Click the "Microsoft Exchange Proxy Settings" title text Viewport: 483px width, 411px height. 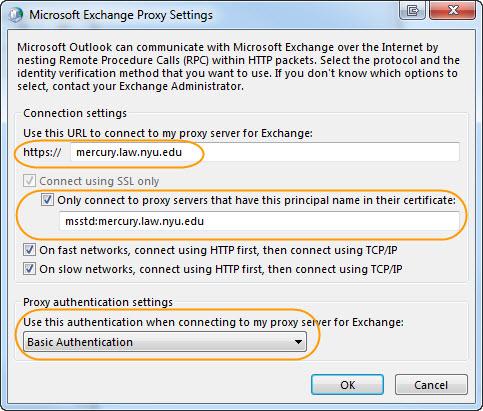tap(121, 15)
